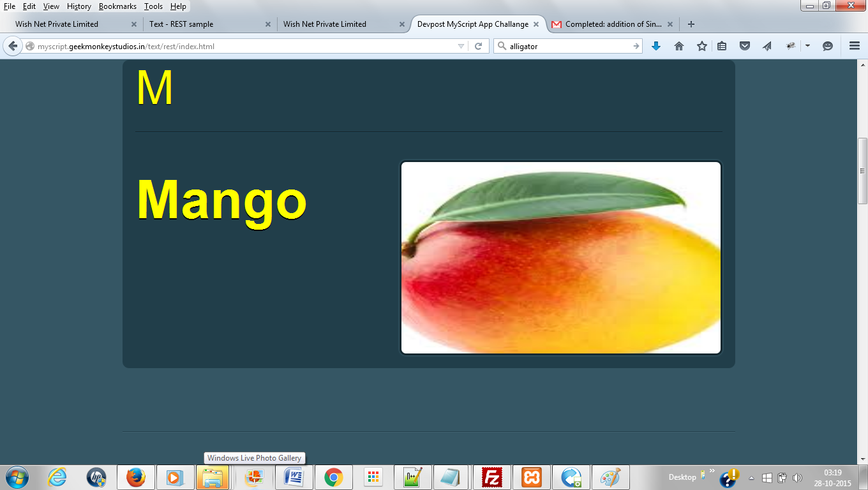Screen dimensions: 868x490
Task: Expand the Greasemonkey dropdown arrow
Action: [x=807, y=46]
